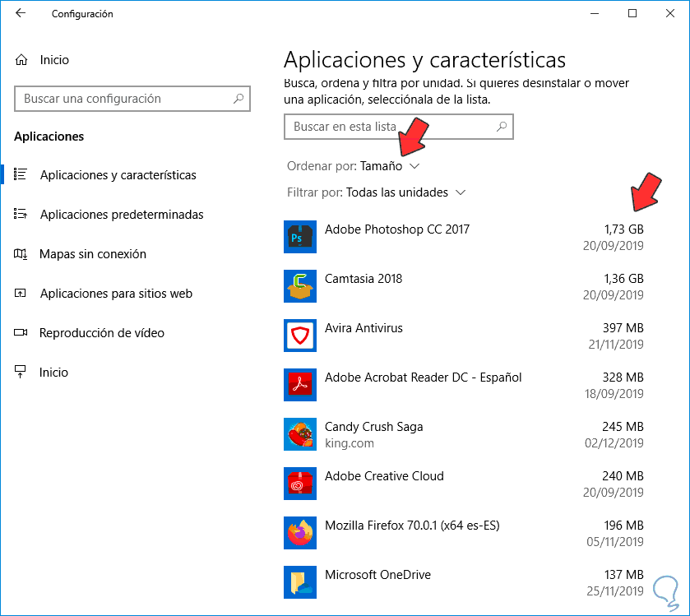The width and height of the screenshot is (690, 616).
Task: Click the Aplicaciones para sitios web icon
Action: click(21, 293)
